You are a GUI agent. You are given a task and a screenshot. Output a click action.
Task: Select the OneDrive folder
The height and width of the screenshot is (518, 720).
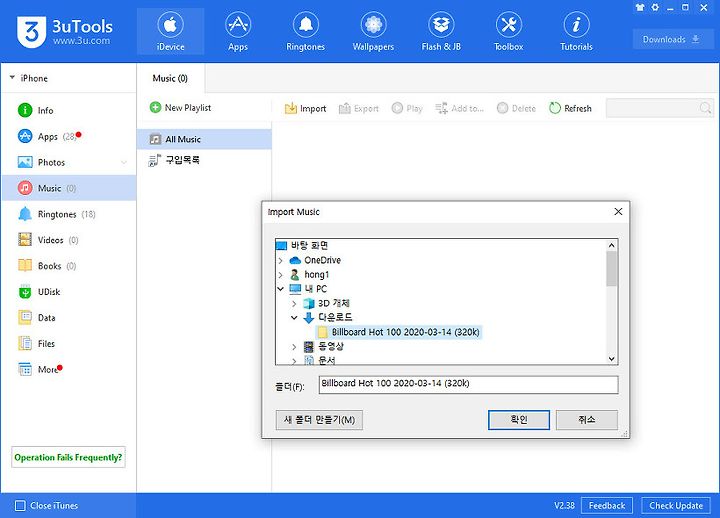315,260
